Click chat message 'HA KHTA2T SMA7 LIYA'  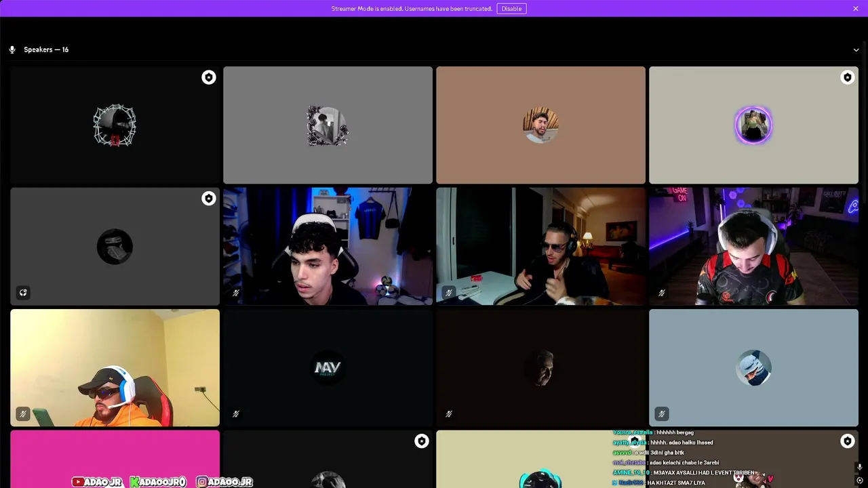676,483
